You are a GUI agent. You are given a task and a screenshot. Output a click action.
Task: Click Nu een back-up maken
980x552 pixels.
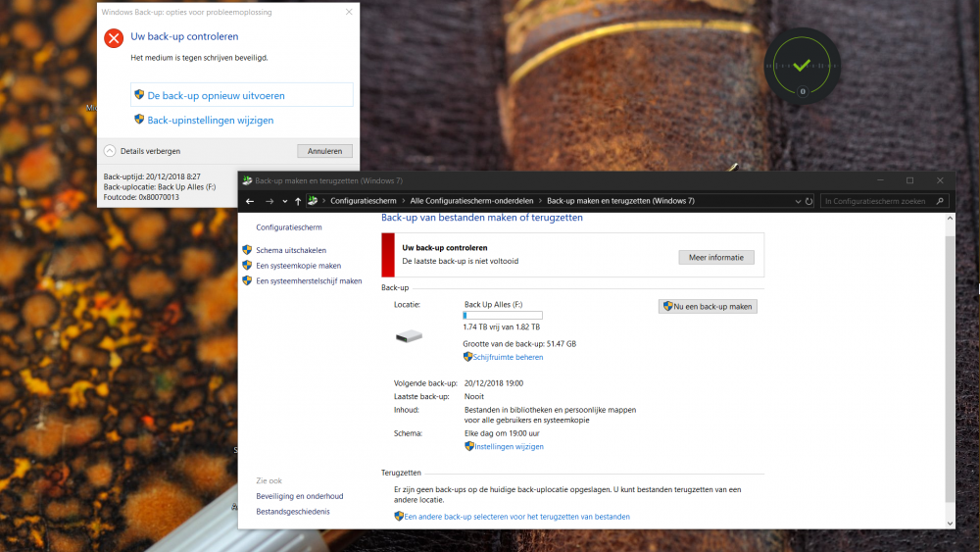pos(708,306)
